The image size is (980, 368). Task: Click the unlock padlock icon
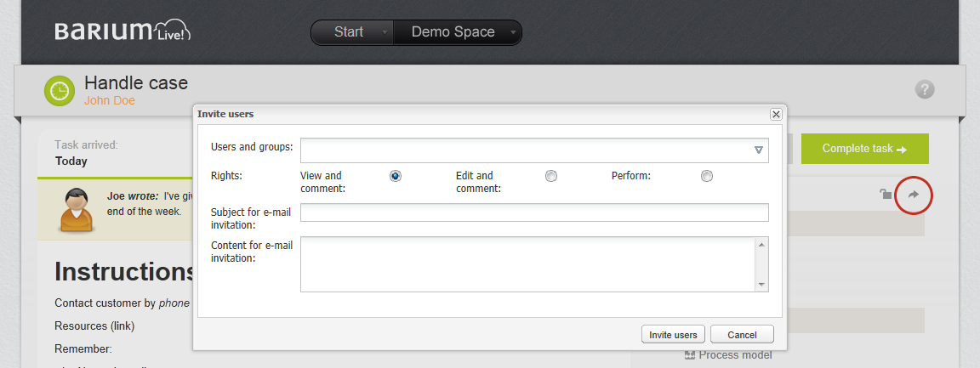(886, 195)
